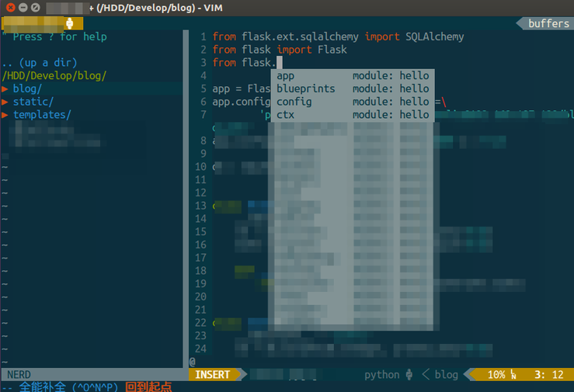
Task: Click the python filetype icon in statusline
Action: pos(409,374)
